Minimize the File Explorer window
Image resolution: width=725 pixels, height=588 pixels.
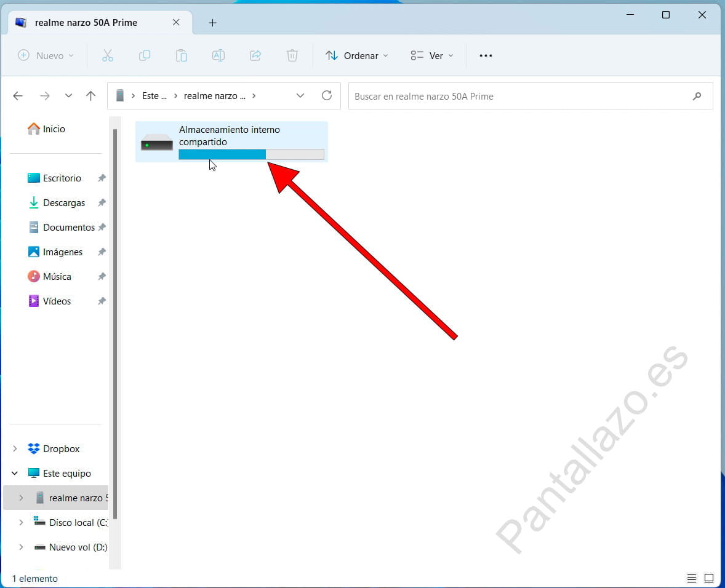(630, 15)
